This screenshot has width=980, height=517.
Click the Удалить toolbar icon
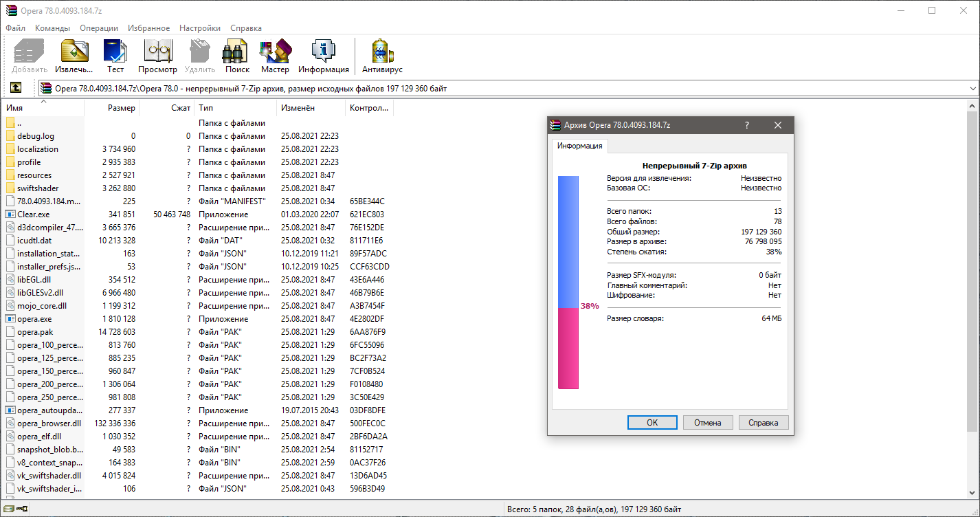[200, 51]
